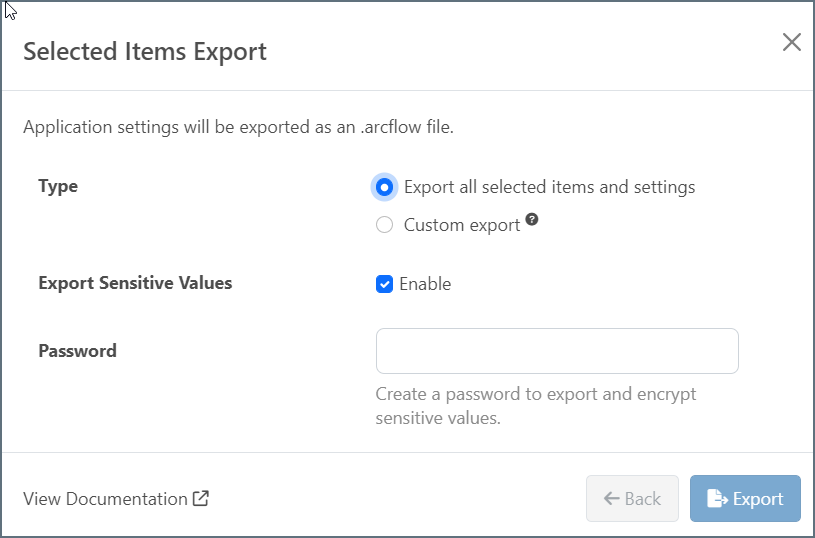Click the 'Selected Items Export' dialog title

[x=145, y=52]
